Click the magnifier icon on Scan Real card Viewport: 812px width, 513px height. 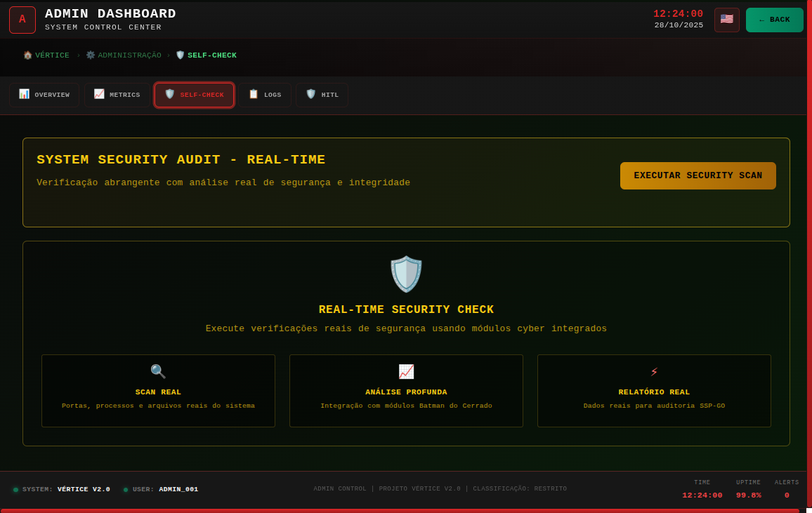coord(157,371)
